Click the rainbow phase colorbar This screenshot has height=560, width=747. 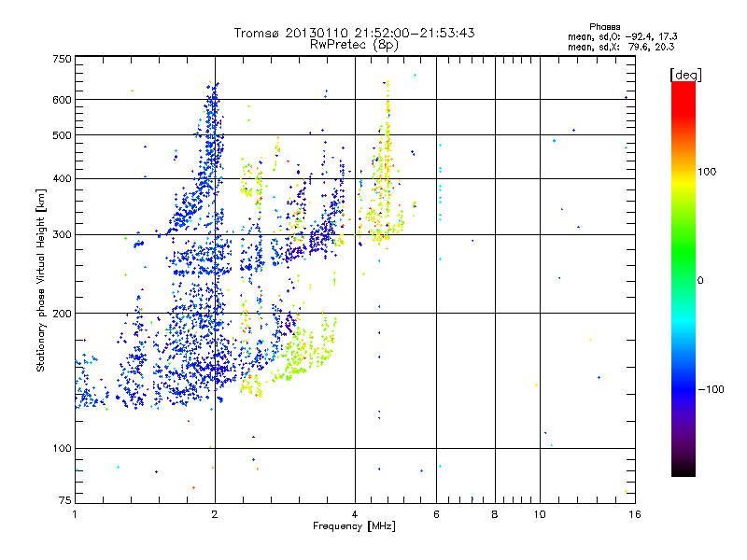[x=684, y=278]
